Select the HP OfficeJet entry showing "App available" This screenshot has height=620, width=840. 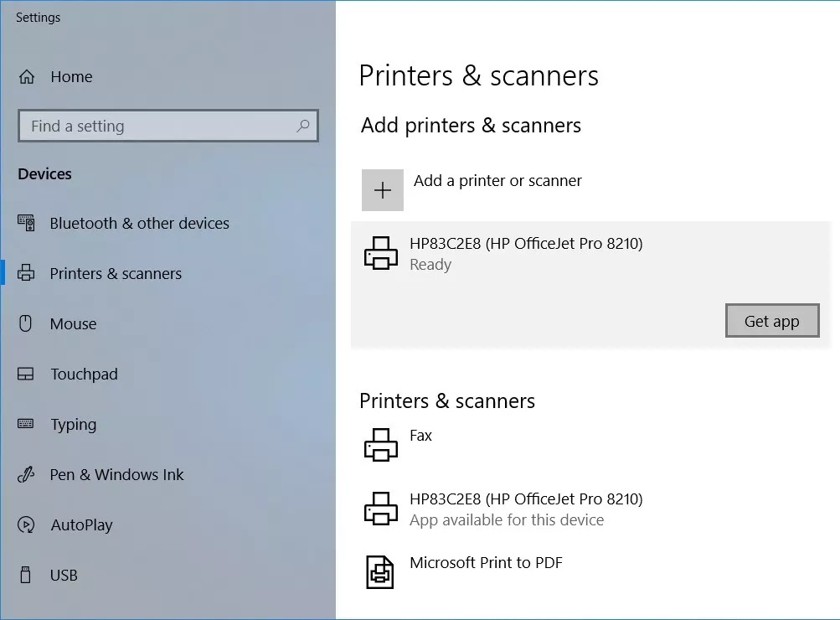point(526,509)
